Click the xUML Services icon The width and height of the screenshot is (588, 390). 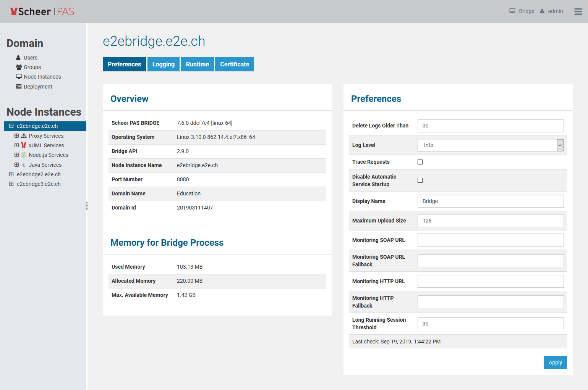(x=24, y=145)
